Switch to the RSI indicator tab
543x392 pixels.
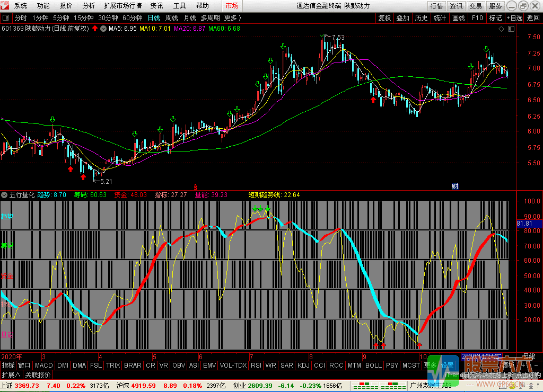(256, 366)
